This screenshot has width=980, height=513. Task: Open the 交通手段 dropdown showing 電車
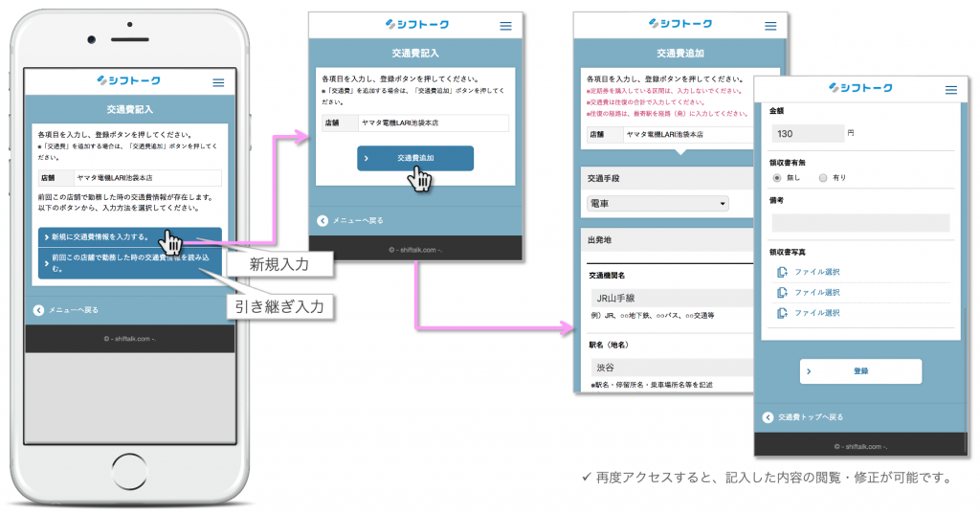[x=657, y=204]
